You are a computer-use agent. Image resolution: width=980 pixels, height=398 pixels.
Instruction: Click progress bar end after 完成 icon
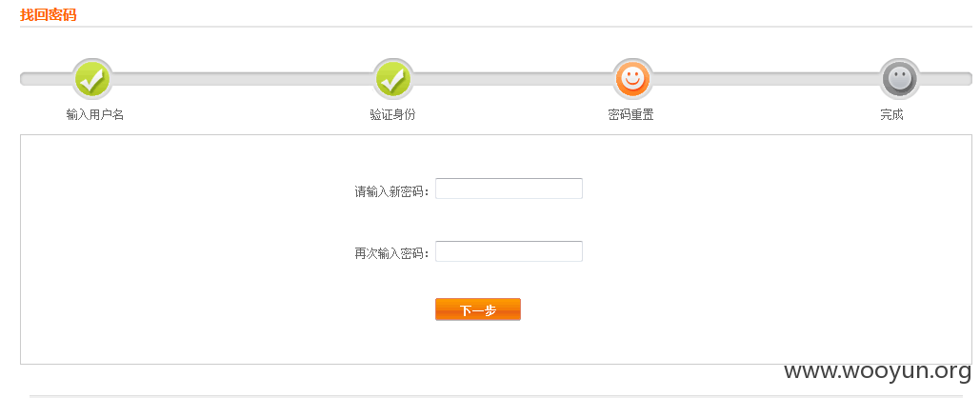click(947, 79)
